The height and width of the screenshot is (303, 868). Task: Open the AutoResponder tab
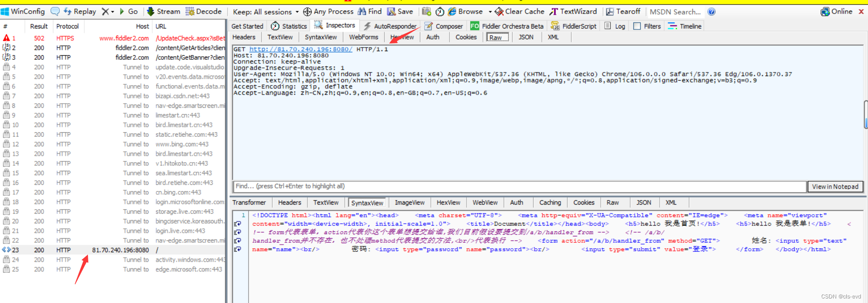click(x=390, y=26)
